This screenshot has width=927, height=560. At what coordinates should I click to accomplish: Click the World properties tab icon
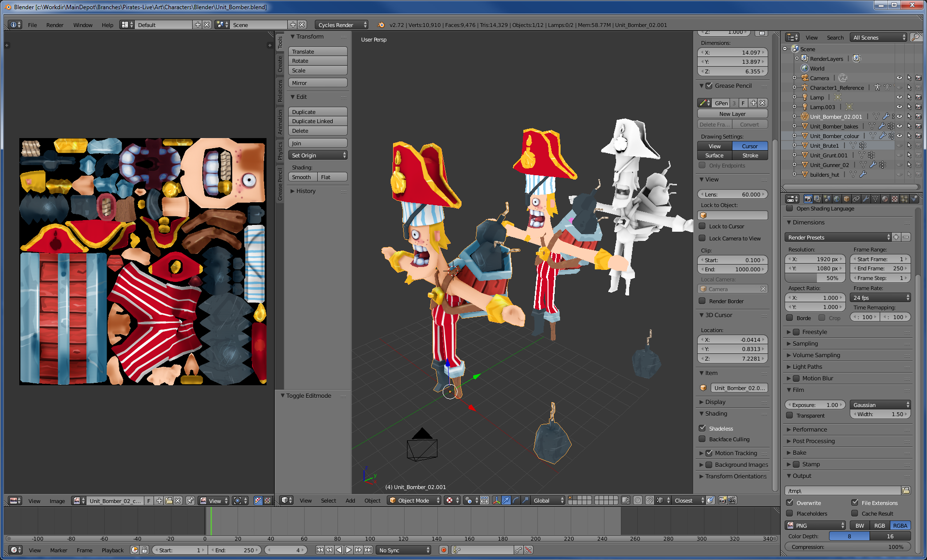pyautogui.click(x=837, y=199)
